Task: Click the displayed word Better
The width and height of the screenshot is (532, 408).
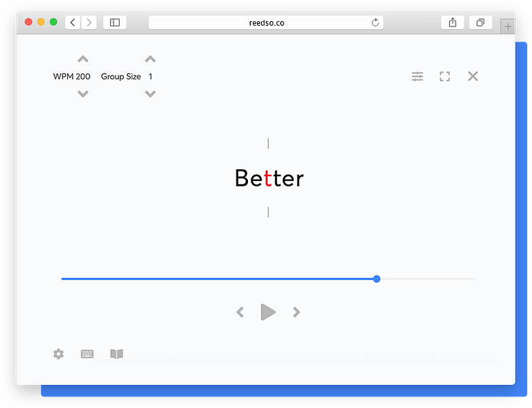Action: (x=269, y=178)
